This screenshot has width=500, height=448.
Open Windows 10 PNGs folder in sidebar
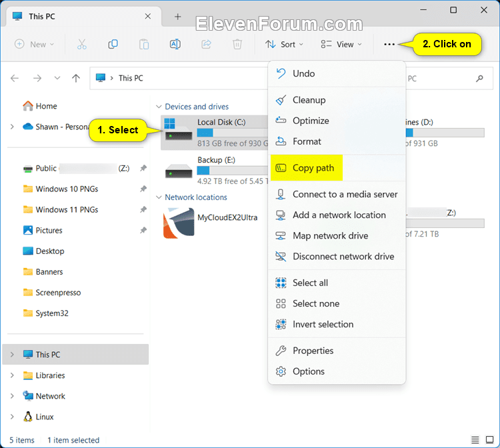pyautogui.click(x=61, y=189)
